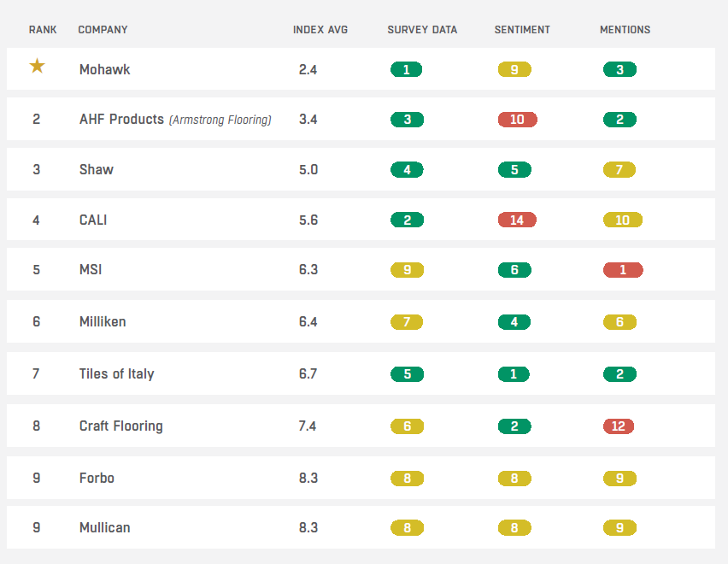Sort by the SENTIMENT column header
This screenshot has width=728, height=564.
(522, 30)
